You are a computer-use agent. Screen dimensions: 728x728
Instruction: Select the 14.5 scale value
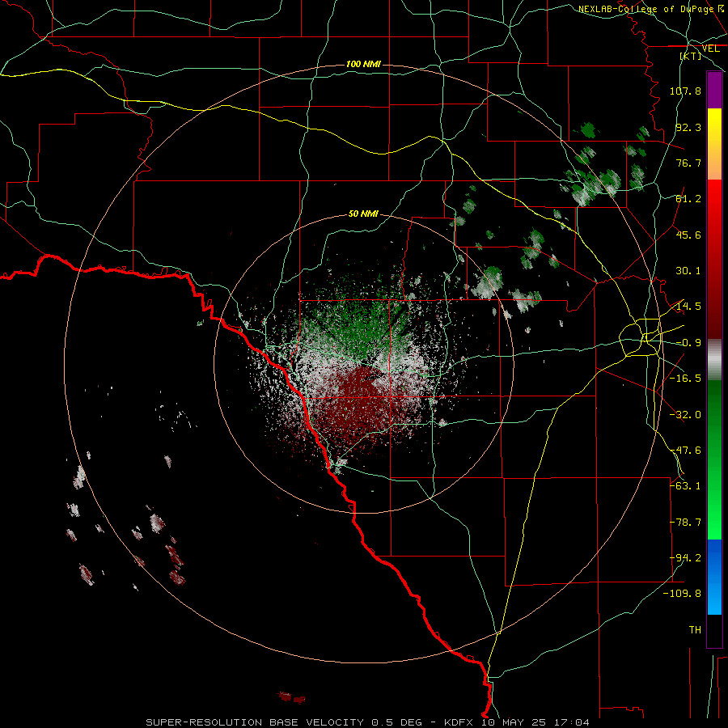click(x=688, y=307)
